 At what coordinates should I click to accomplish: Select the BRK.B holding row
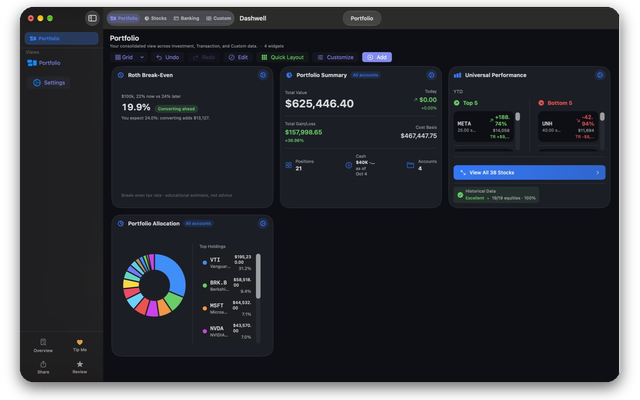227,286
